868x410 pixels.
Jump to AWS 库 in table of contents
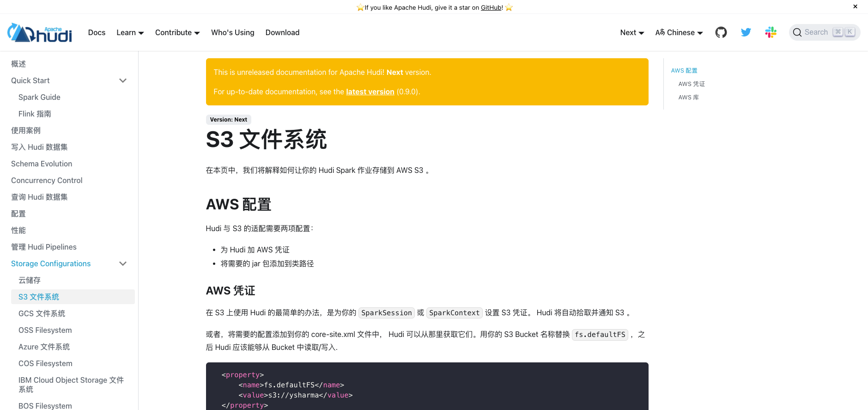point(688,97)
